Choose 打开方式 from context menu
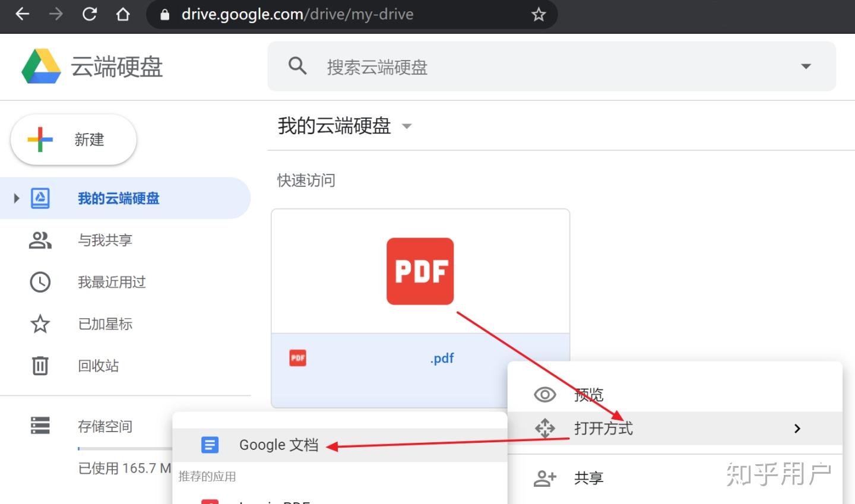 click(675, 428)
